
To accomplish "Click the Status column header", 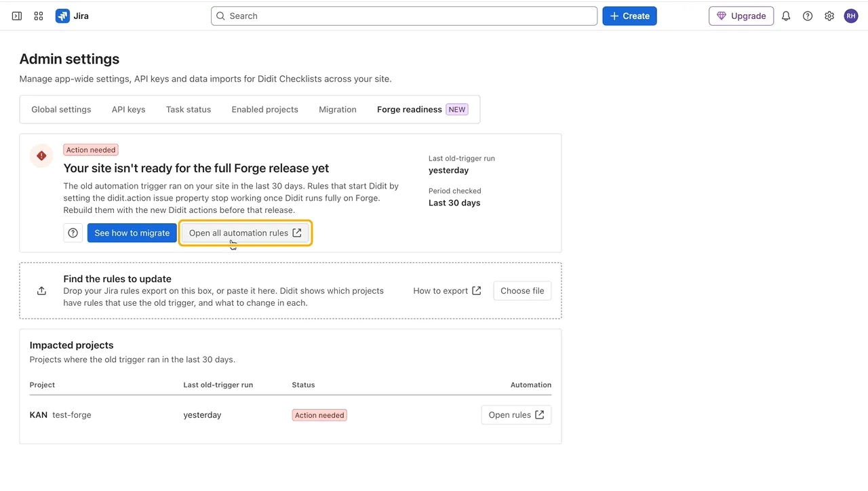I will pos(303,385).
